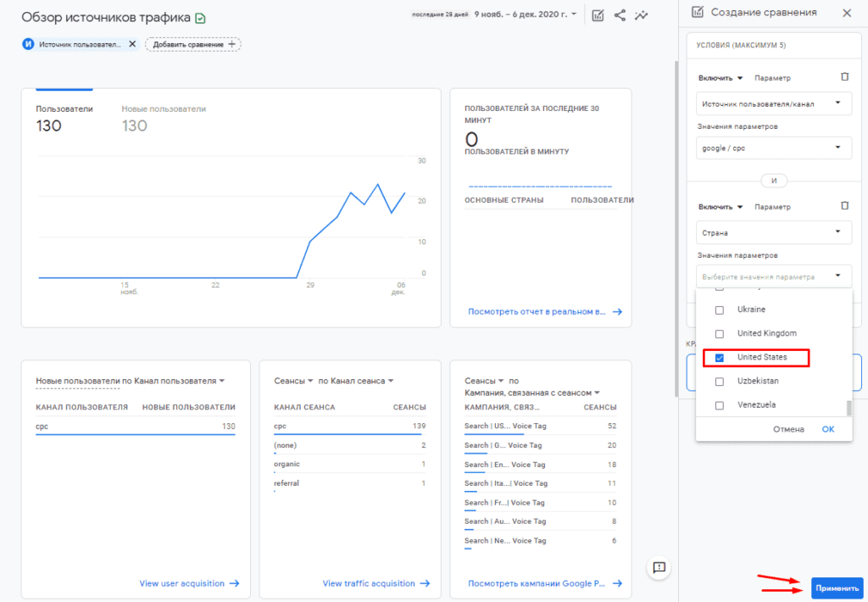Open View user acquisition link
Screen dimensions: 868x602
coord(189,583)
